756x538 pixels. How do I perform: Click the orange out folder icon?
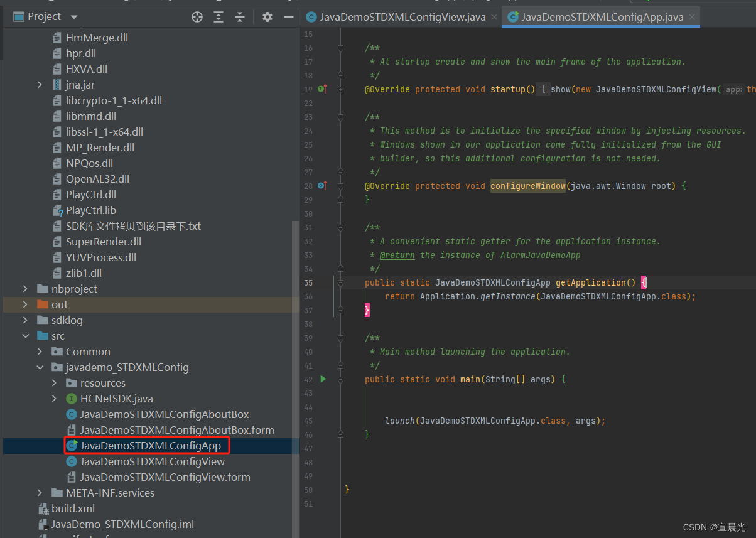[43, 304]
